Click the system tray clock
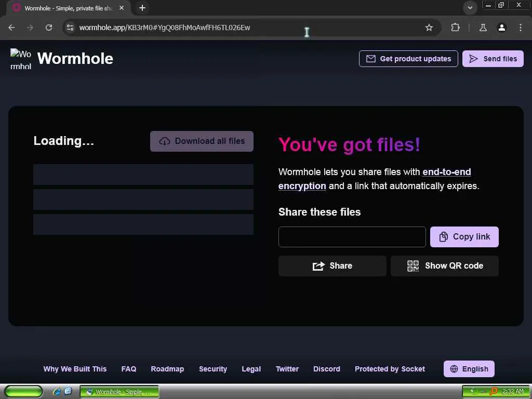The image size is (532, 399). click(x=513, y=392)
